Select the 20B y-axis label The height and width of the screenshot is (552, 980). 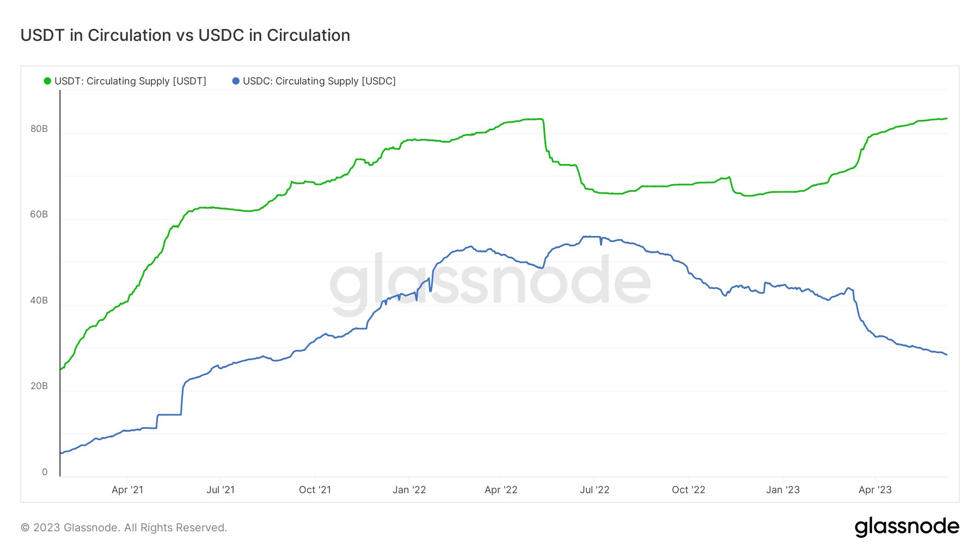click(39, 386)
